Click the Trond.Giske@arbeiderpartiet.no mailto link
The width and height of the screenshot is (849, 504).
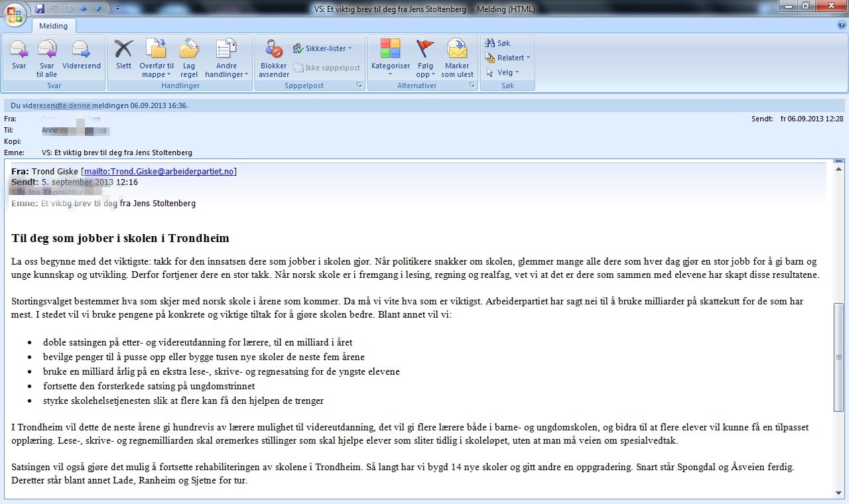[x=159, y=171]
